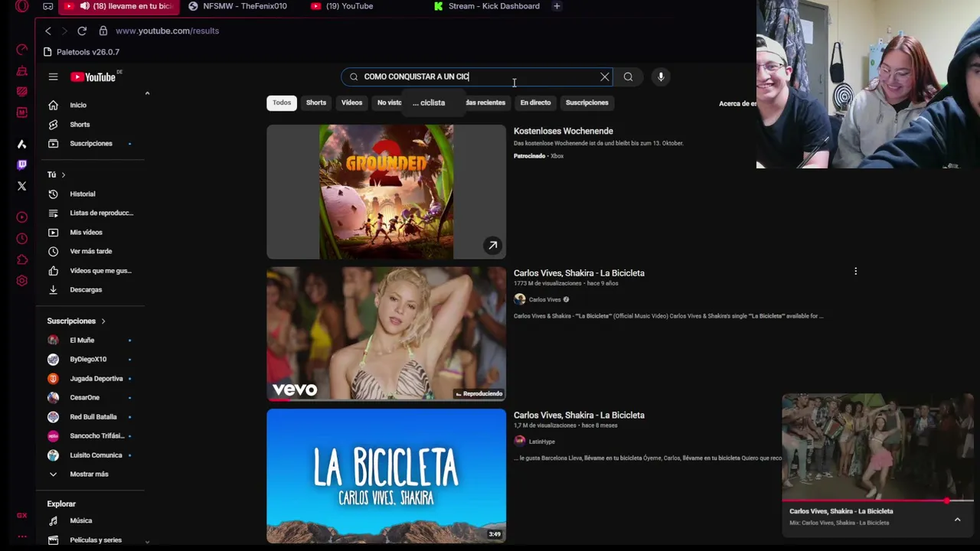Expand the Suscripciones section header
980x551 pixels.
(x=77, y=321)
